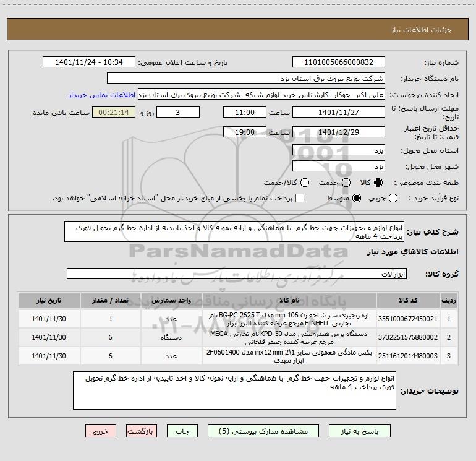Click the توضیحات خریدار text area
The image size is (476, 461).
[x=234, y=390]
